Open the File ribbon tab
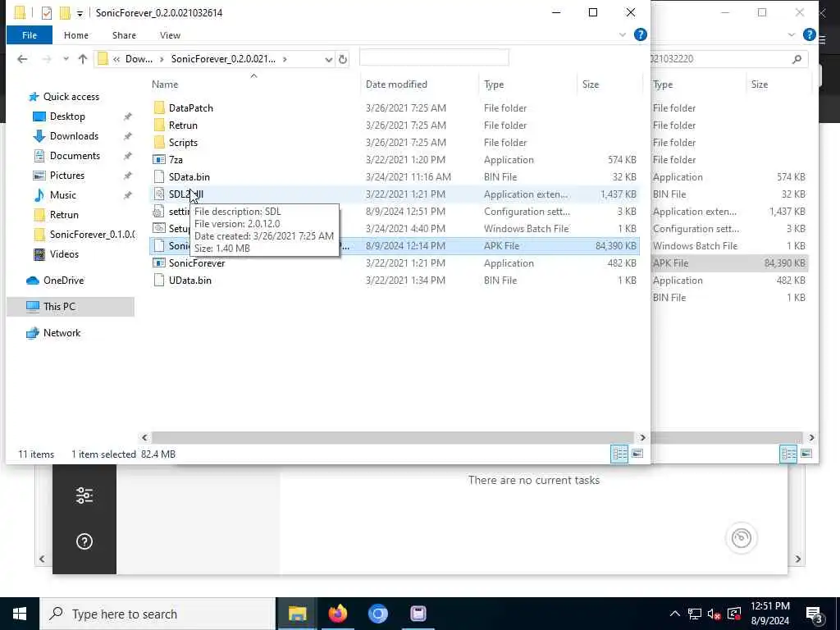The height and width of the screenshot is (630, 840). (30, 35)
